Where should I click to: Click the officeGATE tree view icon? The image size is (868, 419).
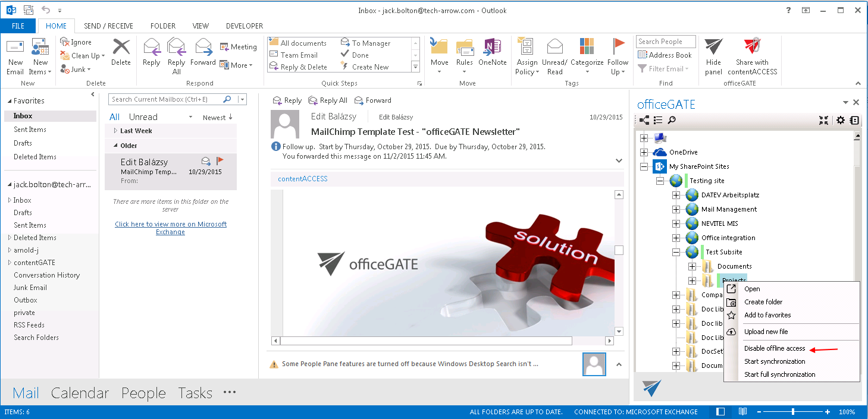[x=644, y=121]
